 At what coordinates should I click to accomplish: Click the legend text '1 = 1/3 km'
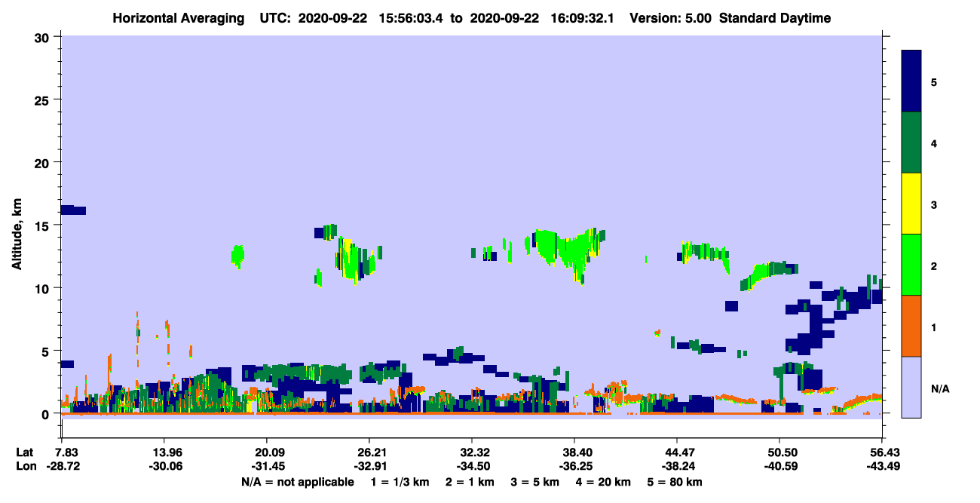(399, 482)
